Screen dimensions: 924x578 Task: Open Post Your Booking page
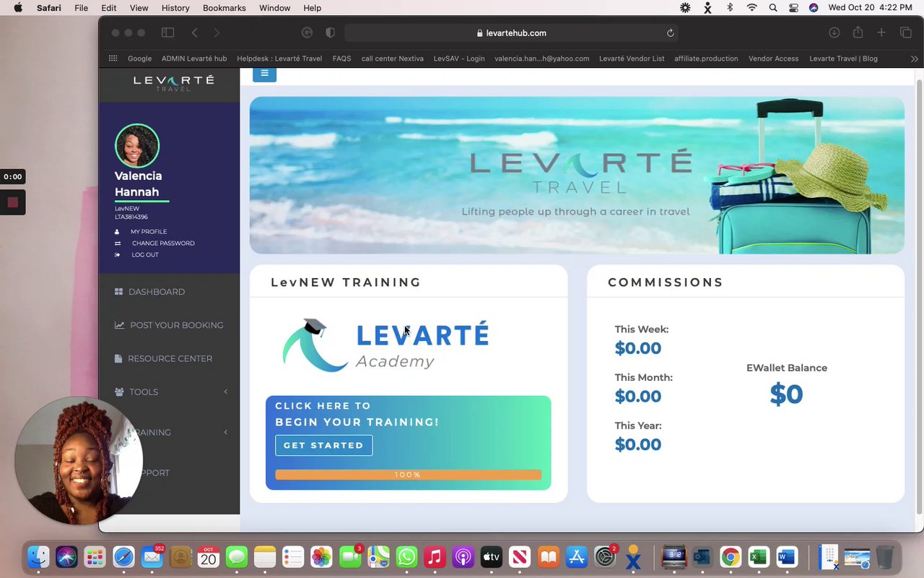[x=169, y=325]
